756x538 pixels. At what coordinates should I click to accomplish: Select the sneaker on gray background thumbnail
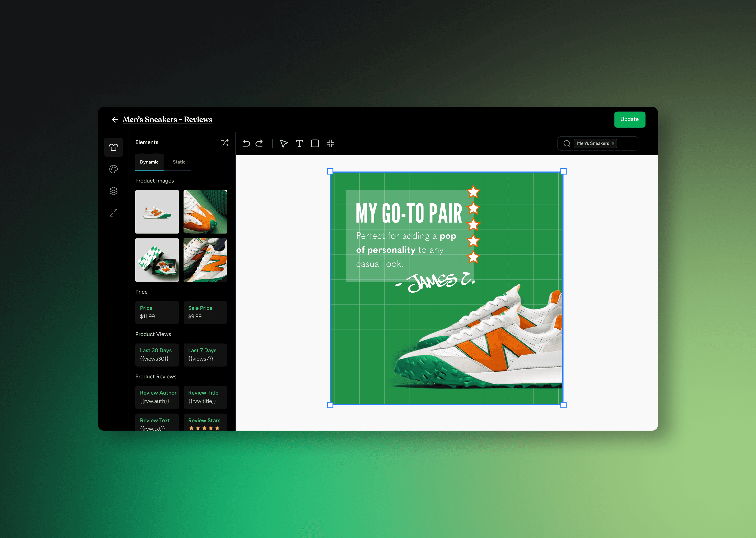(157, 212)
